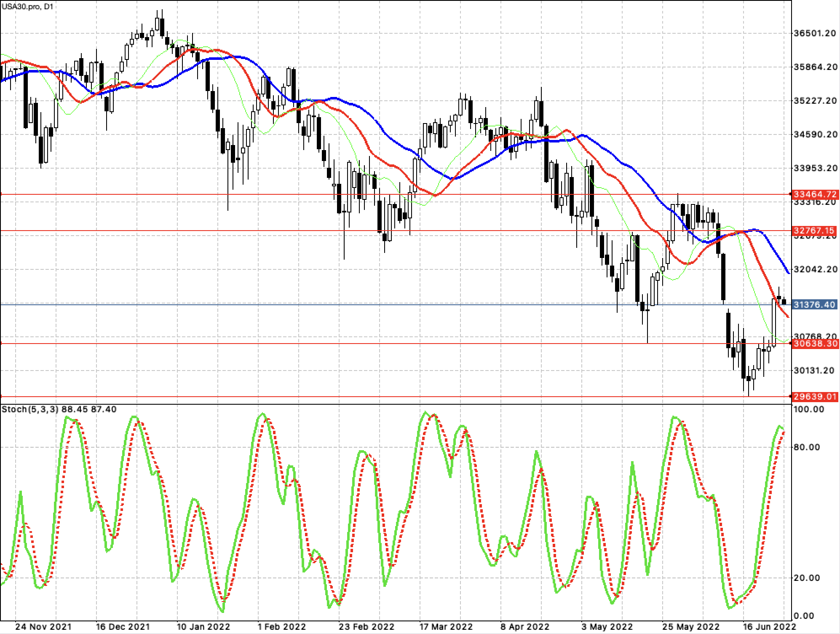Select the 30638.30 red price label
The height and width of the screenshot is (634, 840).
[x=815, y=344]
